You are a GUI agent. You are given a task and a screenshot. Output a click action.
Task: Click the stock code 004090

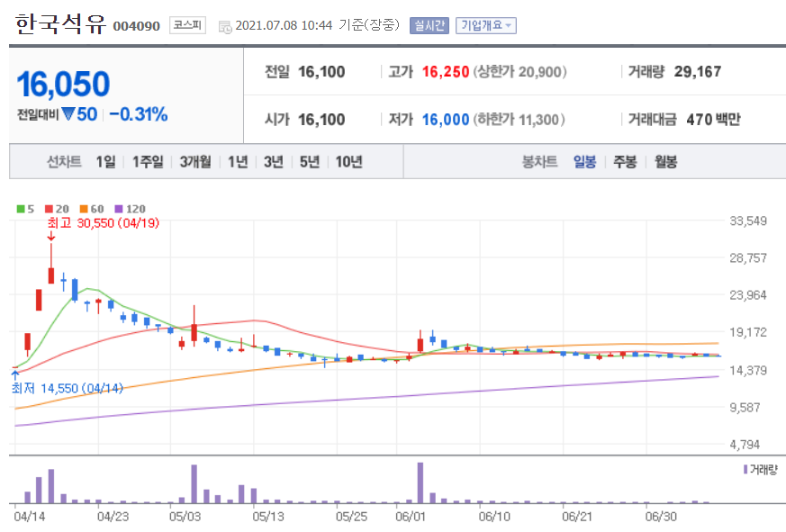136,26
